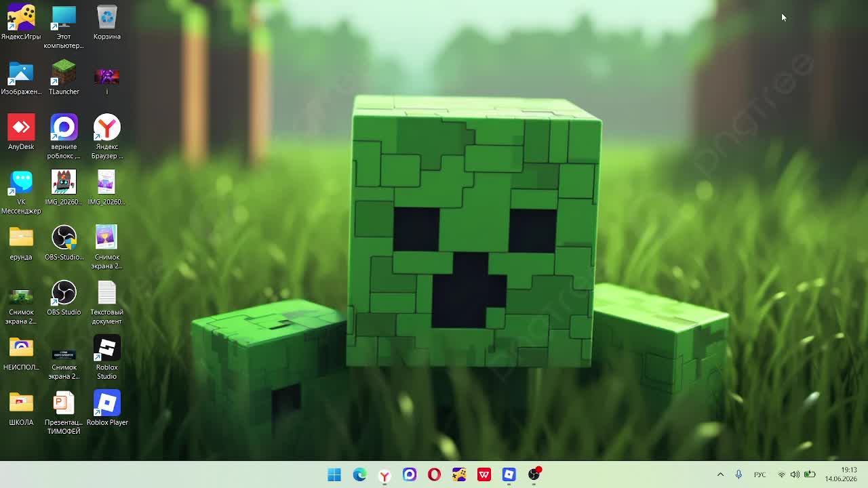Viewport: 868px width, 488px height.
Task: Select the IMG_20260 file with purple page thumbnail
Action: click(107, 188)
